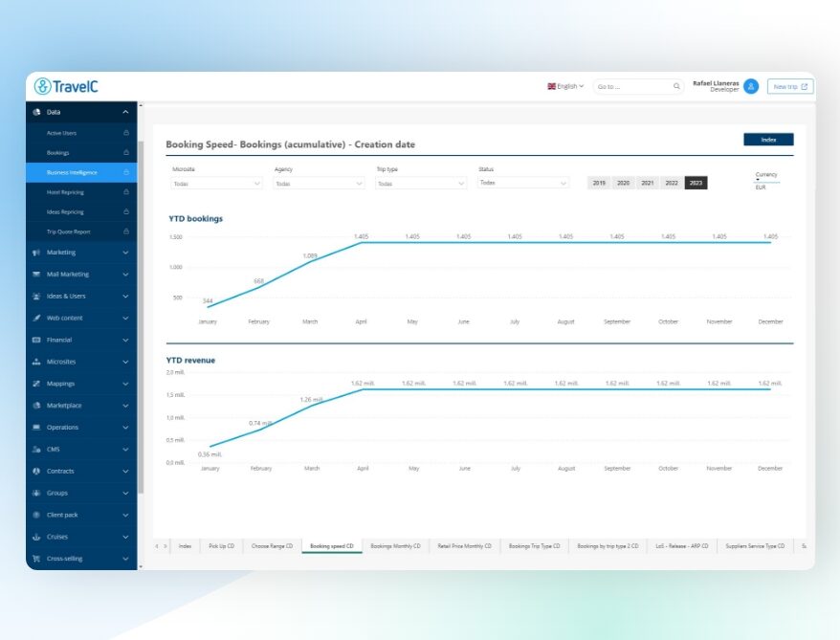Switch to LoS - Release - ARP CD tab
Screen dimensions: 840x640
(682, 546)
